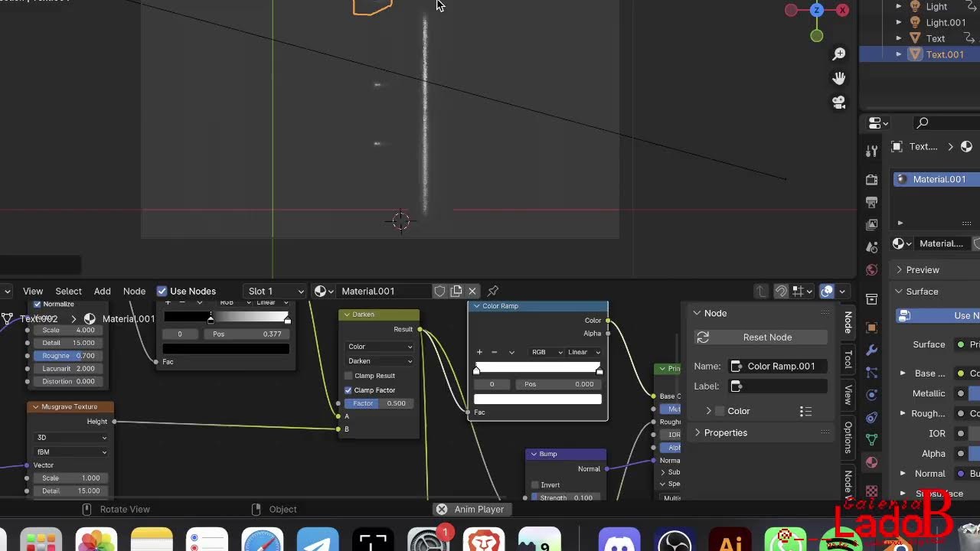Open the node editor Node menu
This screenshot has width=980, height=551.
coord(134,291)
